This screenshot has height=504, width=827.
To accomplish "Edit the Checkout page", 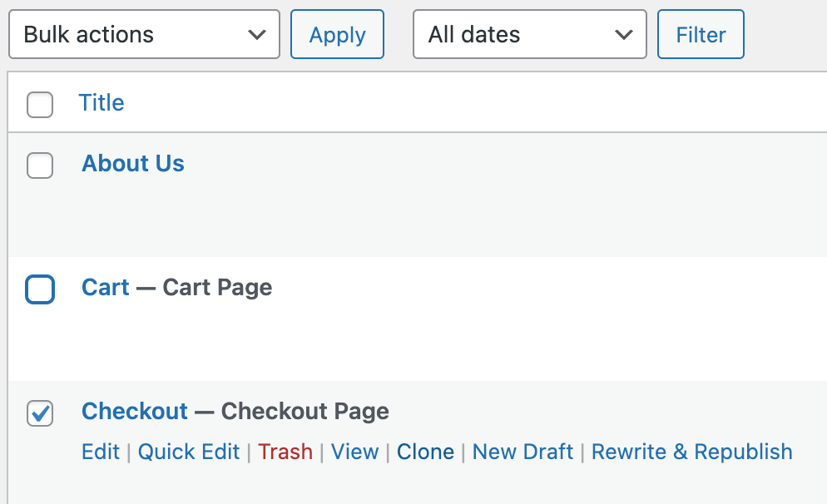I will click(x=100, y=452).
